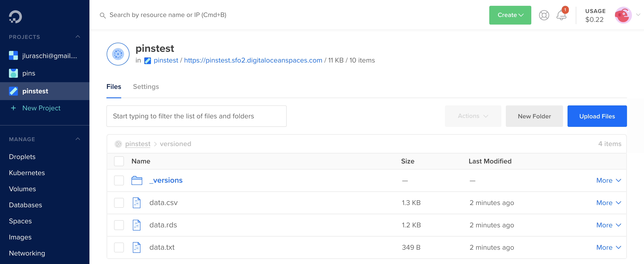The height and width of the screenshot is (264, 644).
Task: Click the New Folder button
Action: [x=534, y=116]
